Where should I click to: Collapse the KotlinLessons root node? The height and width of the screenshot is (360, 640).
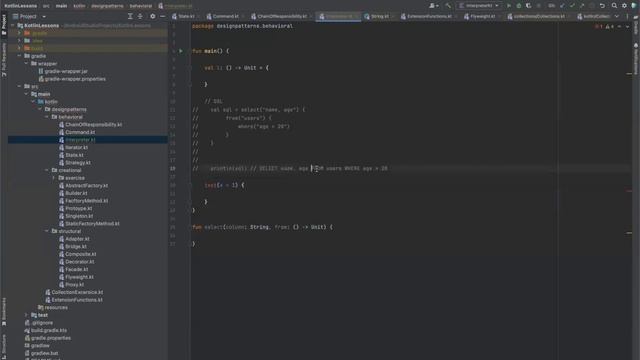(12, 25)
